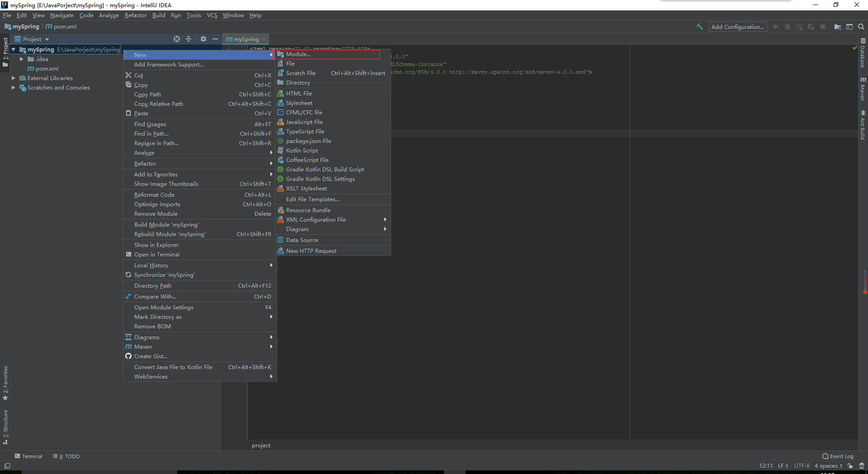The height and width of the screenshot is (474, 868).
Task: Open the Favorites tool window
Action: 5,383
